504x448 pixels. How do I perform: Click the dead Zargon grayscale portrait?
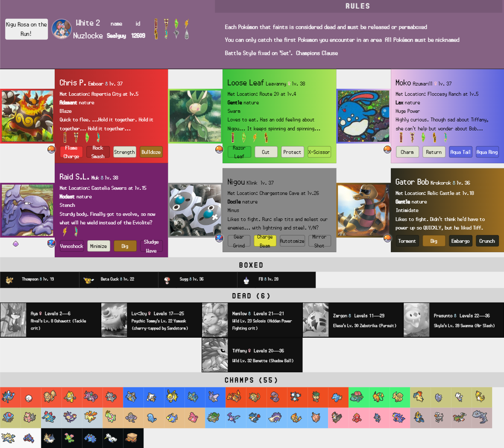coord(316,320)
